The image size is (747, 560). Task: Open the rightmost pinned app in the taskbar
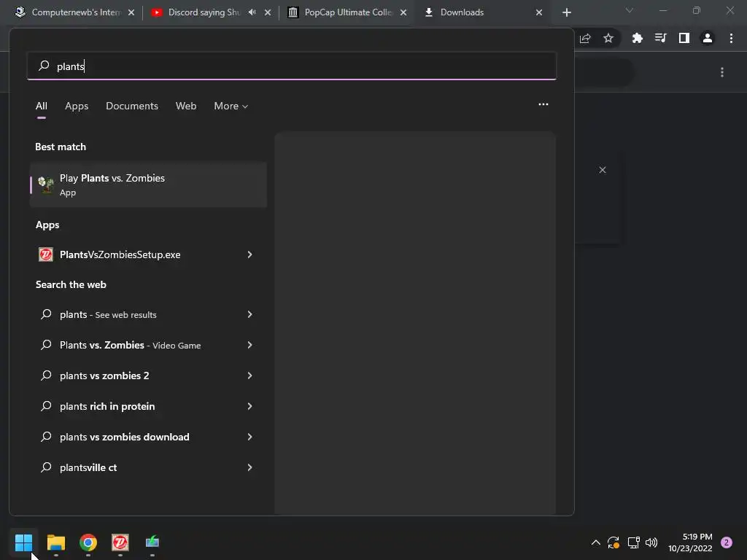point(152,542)
